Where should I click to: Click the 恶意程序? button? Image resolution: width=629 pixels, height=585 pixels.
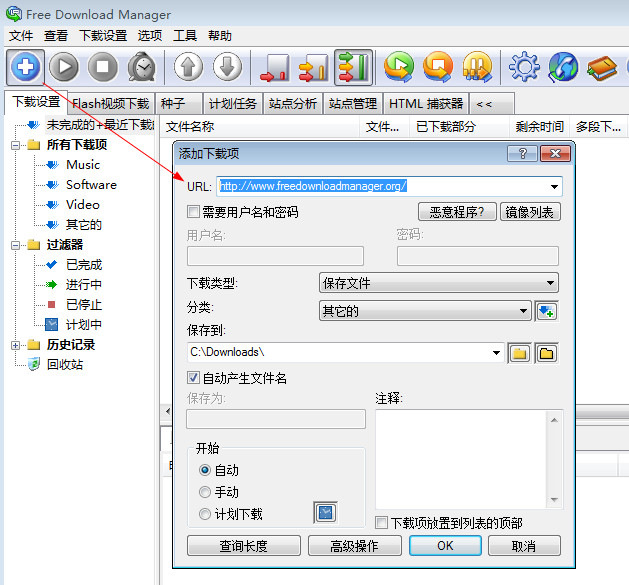coord(457,212)
